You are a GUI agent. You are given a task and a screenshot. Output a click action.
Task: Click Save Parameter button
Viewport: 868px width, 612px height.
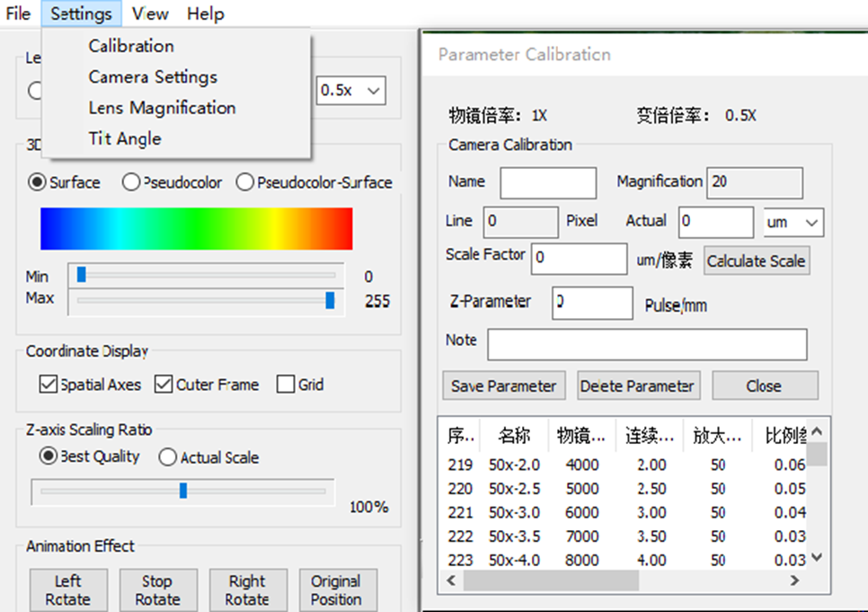click(x=504, y=386)
